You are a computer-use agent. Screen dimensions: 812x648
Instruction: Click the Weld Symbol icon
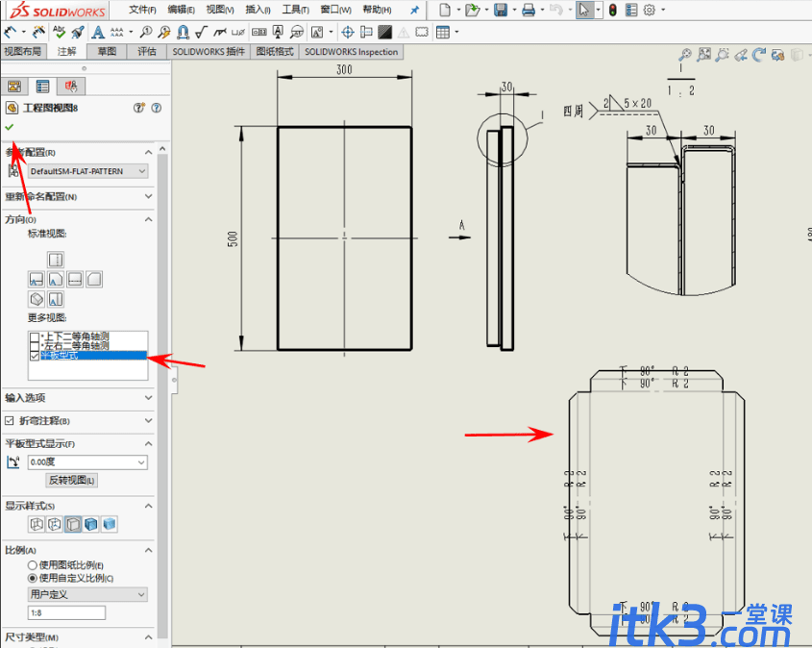[219, 32]
